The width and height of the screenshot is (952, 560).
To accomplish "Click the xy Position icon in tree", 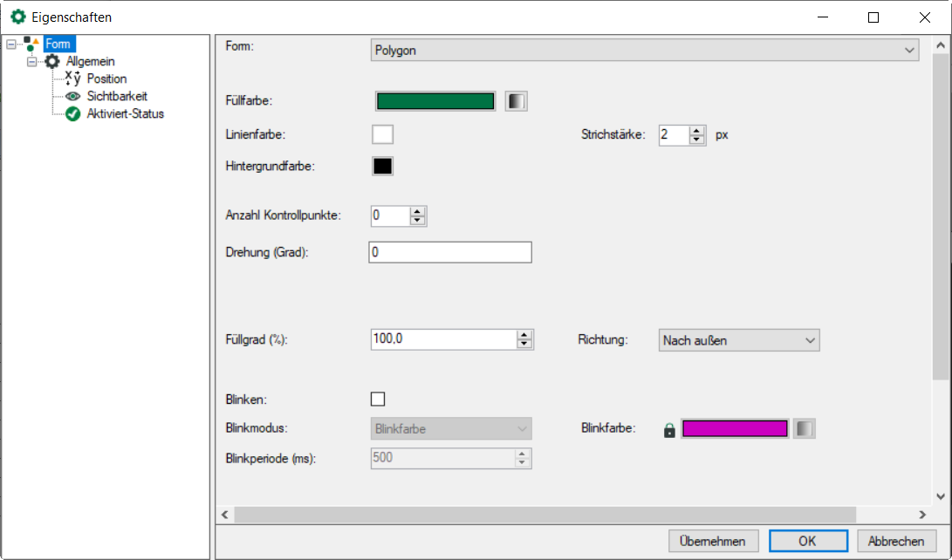I will [x=72, y=79].
